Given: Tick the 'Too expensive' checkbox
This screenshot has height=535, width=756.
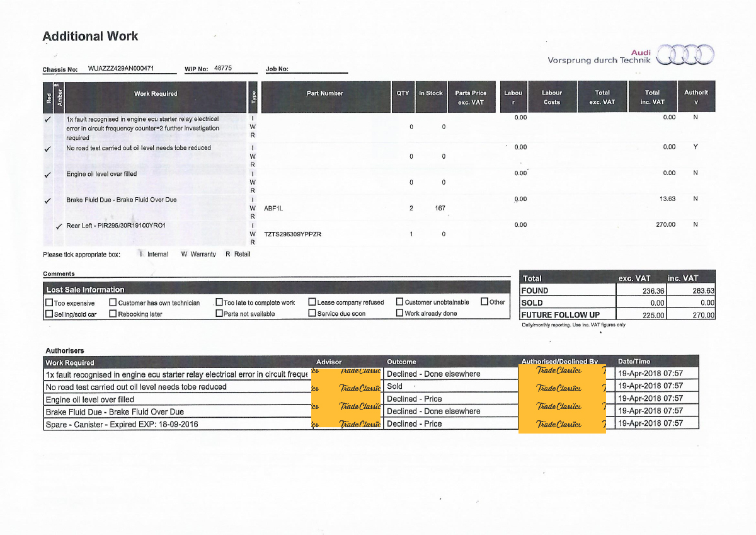Looking at the screenshot, I should click(x=49, y=302).
